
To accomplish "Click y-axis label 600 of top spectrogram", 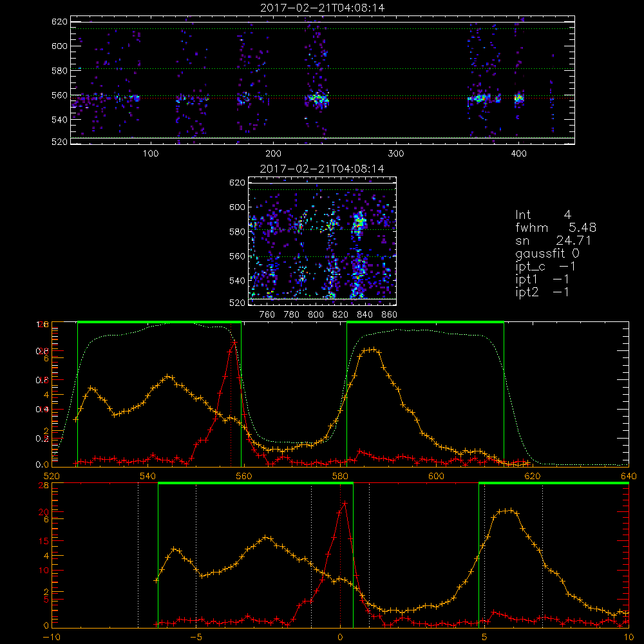I will pyautogui.click(x=59, y=46).
